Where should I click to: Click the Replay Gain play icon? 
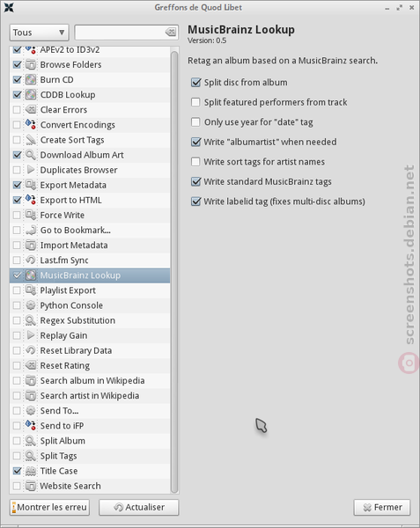tap(31, 335)
